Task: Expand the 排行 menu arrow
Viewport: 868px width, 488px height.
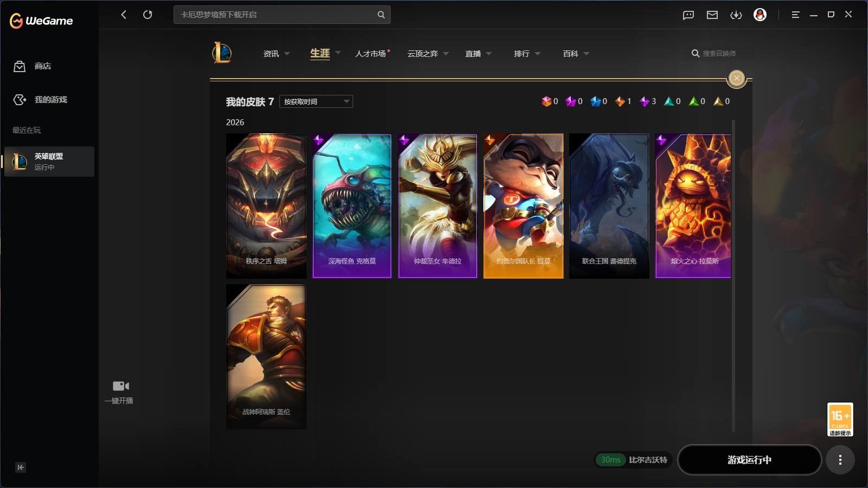Action: [538, 54]
